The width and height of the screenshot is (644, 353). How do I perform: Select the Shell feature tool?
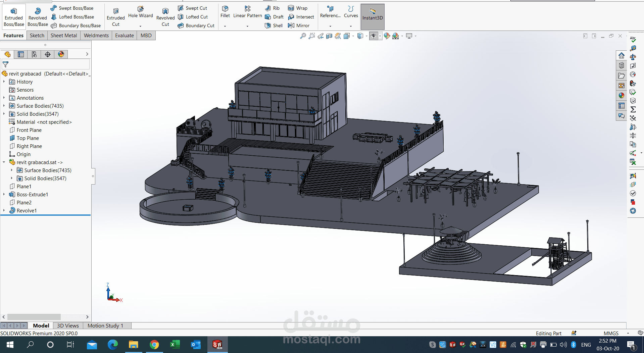click(274, 26)
